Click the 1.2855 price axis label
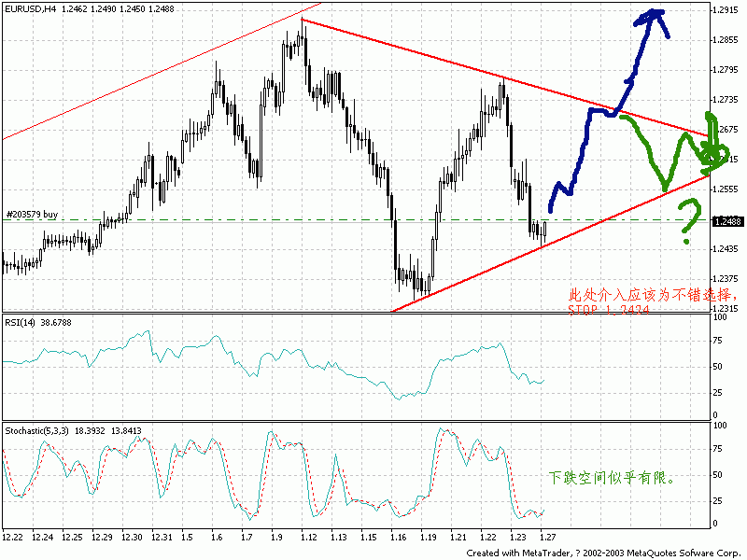Image resolution: width=747 pixels, height=560 pixels. pos(726,40)
